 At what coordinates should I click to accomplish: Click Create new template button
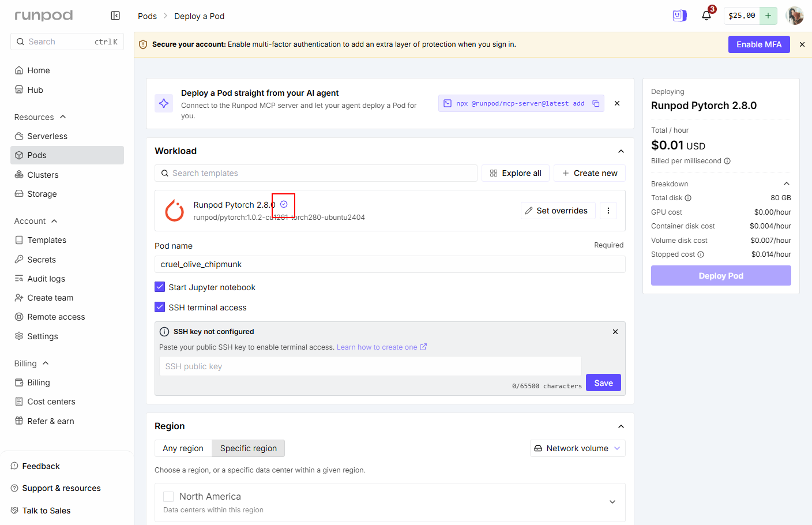click(589, 173)
